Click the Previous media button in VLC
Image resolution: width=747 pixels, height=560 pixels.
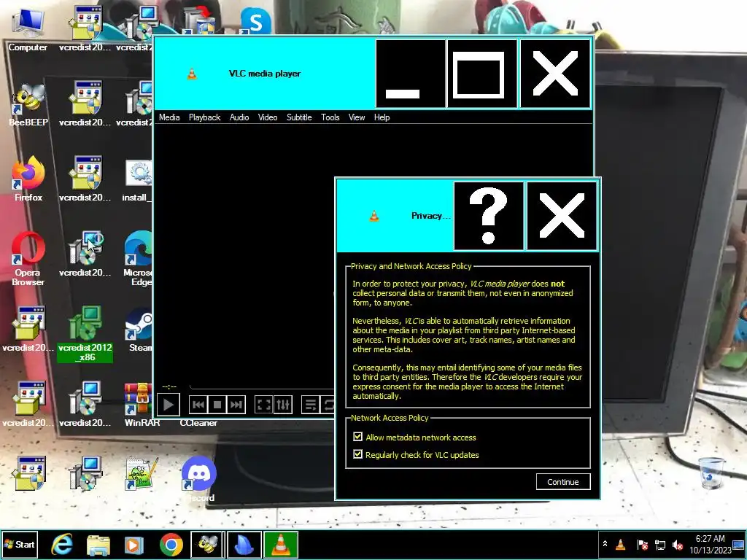pos(198,405)
